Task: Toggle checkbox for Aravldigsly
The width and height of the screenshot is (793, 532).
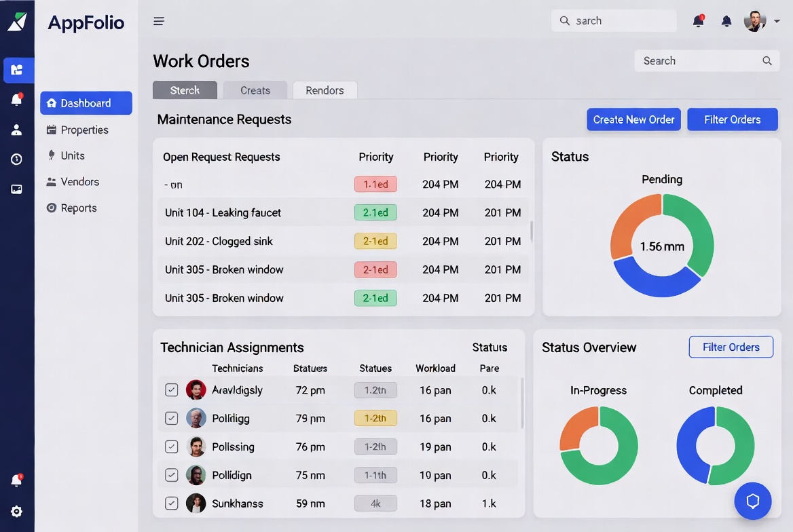Action: (172, 390)
